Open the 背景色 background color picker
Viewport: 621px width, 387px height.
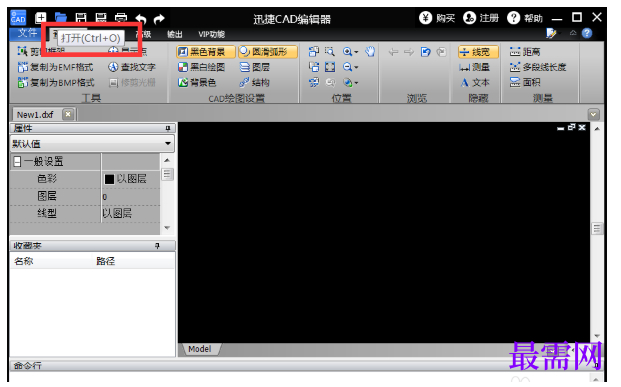click(x=197, y=82)
